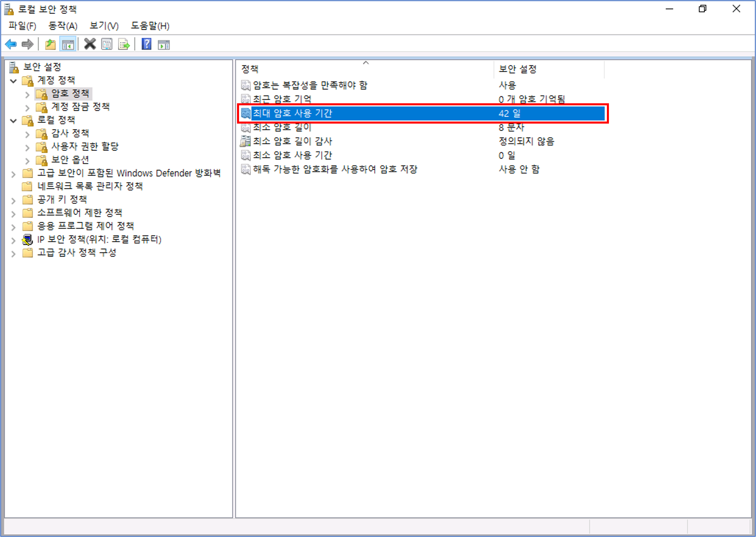Click the Export list toolbar icon
This screenshot has height=537, width=756.
click(124, 44)
